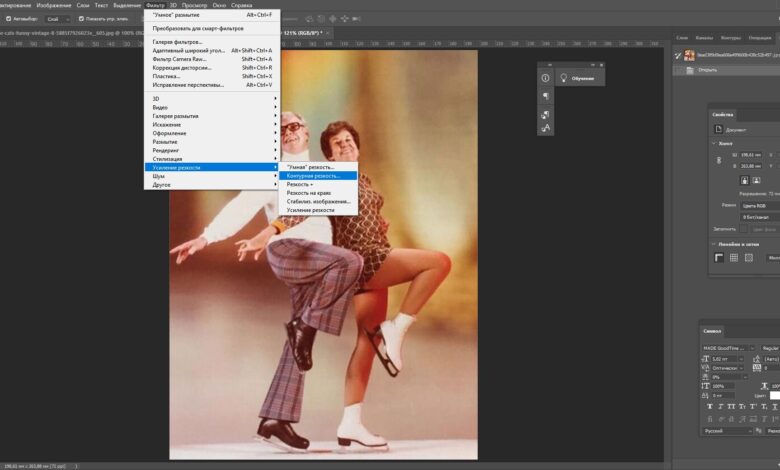Click the paragraph panel icon
Image resolution: width=780 pixels, height=470 pixels.
(546, 96)
